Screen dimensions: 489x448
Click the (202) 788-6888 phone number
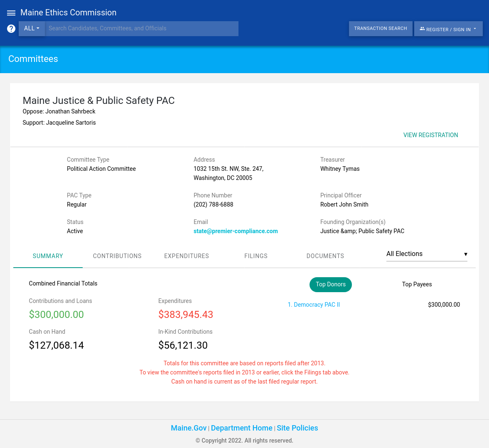click(x=213, y=204)
